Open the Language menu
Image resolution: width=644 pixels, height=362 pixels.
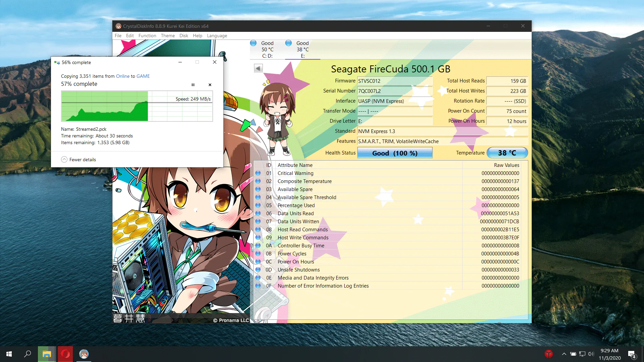tap(217, 36)
